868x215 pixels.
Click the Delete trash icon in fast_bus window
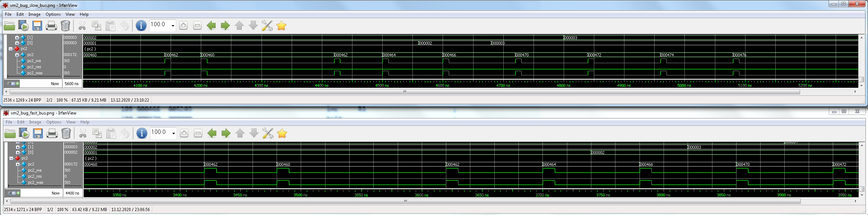point(66,134)
